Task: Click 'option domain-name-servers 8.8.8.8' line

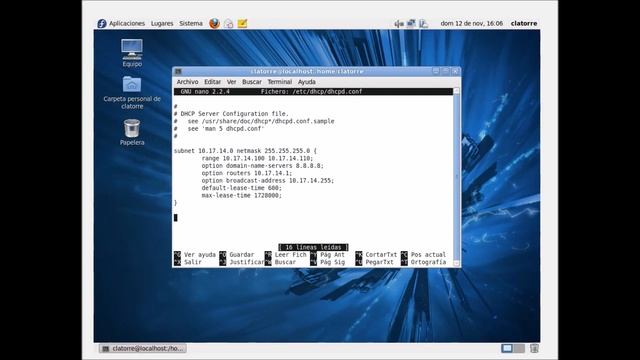Action: click(262, 166)
